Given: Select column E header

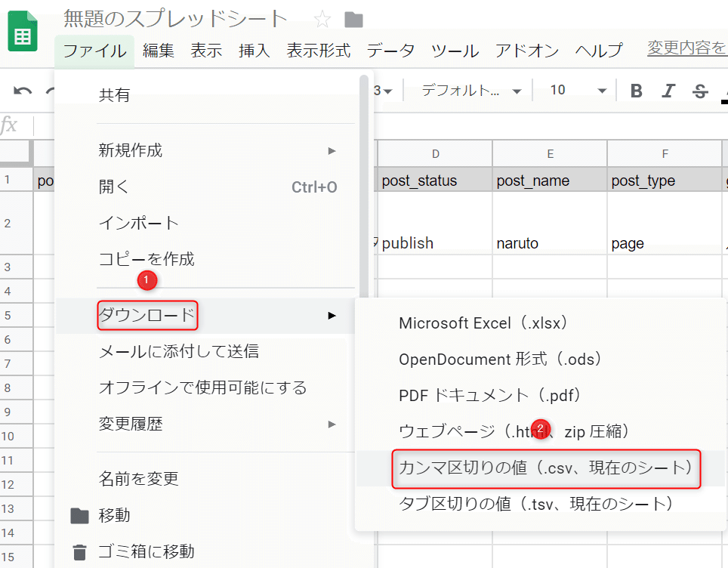Looking at the screenshot, I should pyautogui.click(x=551, y=154).
